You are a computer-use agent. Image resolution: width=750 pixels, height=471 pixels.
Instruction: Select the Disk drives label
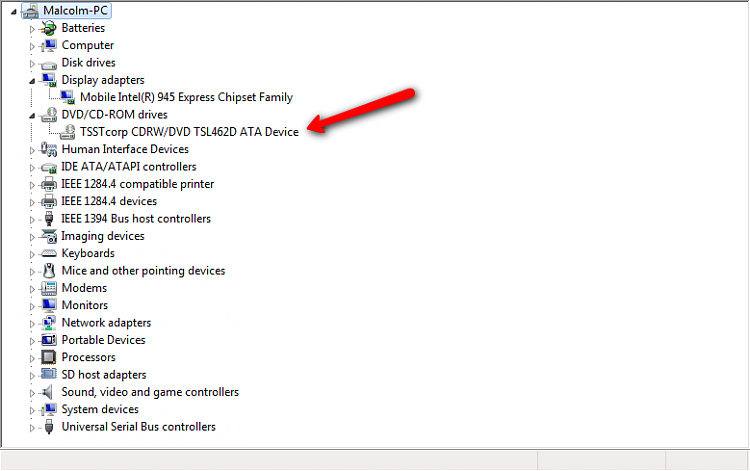88,63
